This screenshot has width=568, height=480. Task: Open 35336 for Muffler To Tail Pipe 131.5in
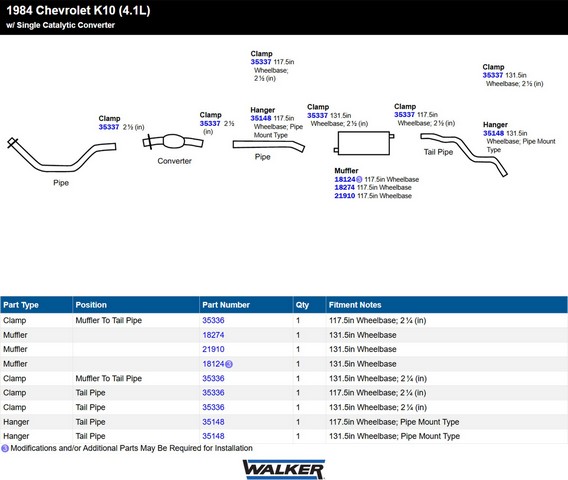pyautogui.click(x=213, y=379)
